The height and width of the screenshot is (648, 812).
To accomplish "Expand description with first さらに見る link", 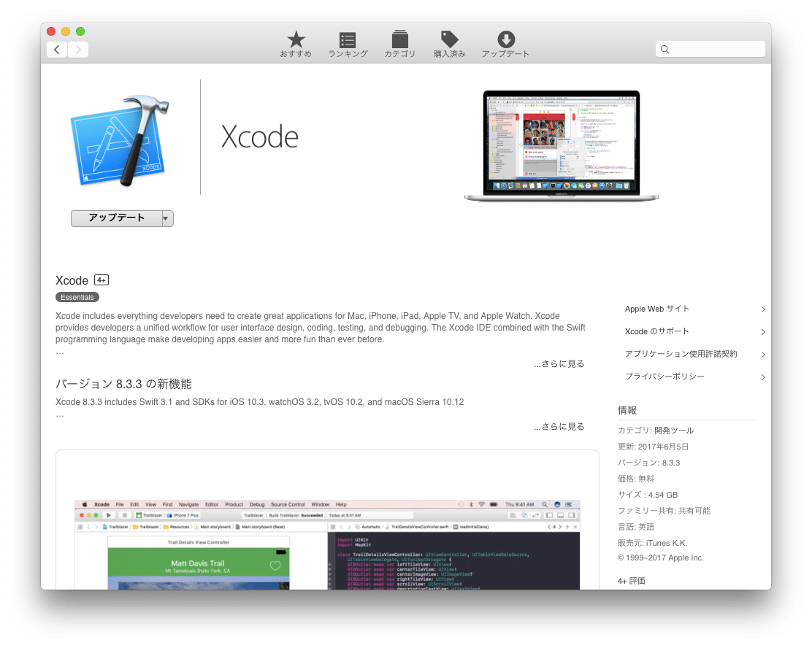I will (x=559, y=364).
